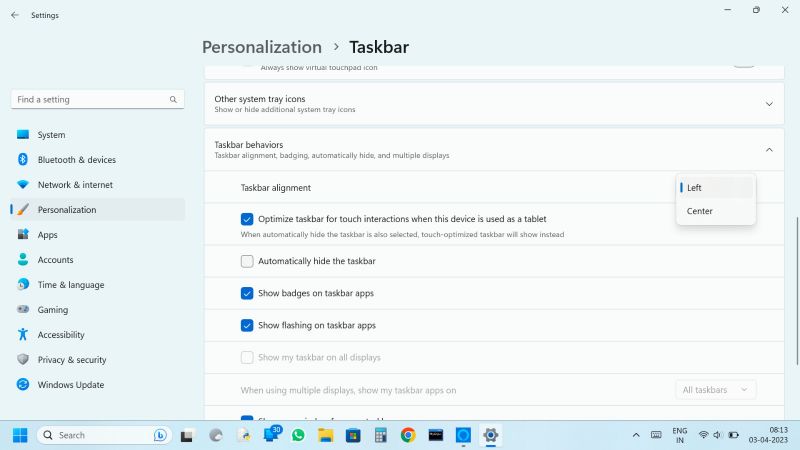
Task: Click Personalization in the breadcrumb
Action: tap(262, 47)
